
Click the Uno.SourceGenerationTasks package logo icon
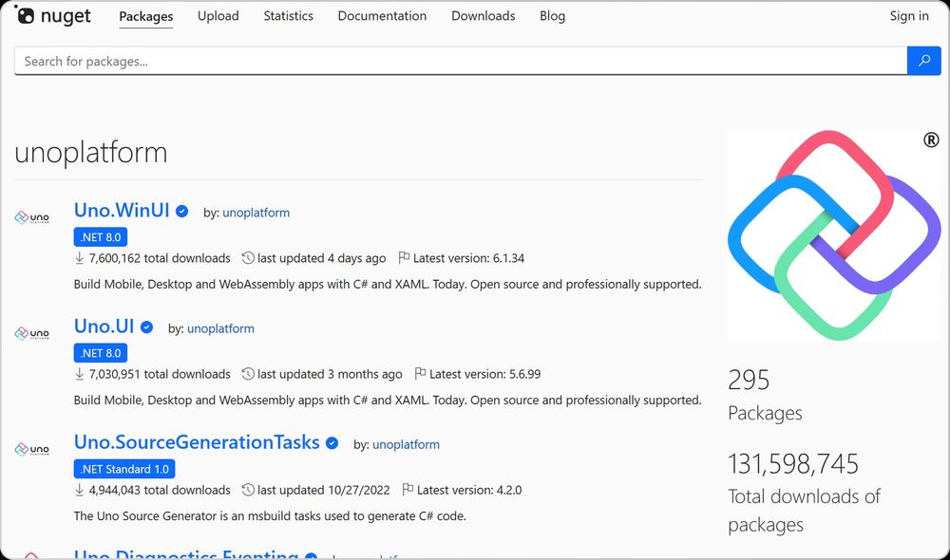(x=31, y=449)
